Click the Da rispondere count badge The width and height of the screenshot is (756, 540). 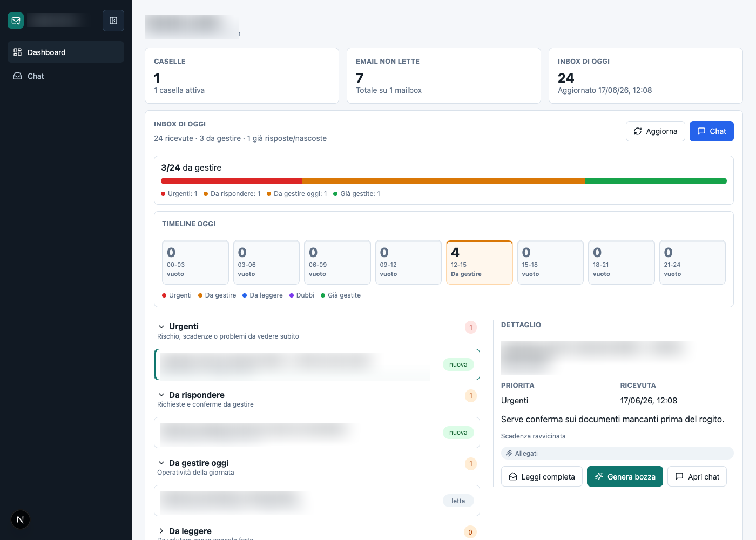tap(471, 396)
